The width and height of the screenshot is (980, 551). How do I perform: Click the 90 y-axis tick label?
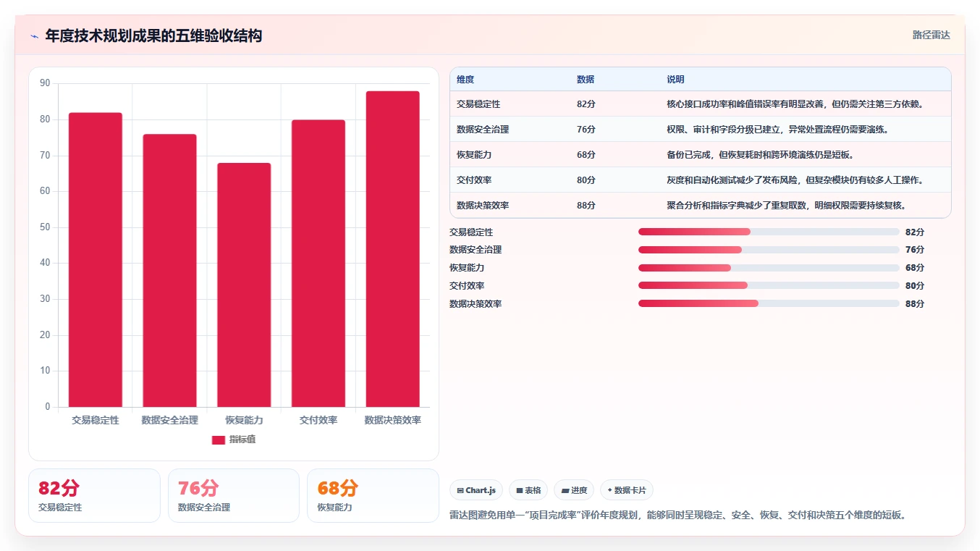point(45,83)
